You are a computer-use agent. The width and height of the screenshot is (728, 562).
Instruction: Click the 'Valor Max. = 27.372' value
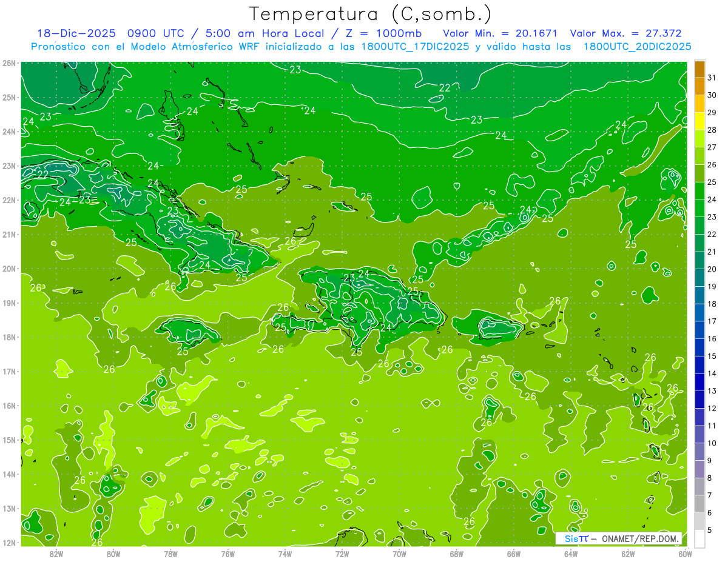click(626, 33)
